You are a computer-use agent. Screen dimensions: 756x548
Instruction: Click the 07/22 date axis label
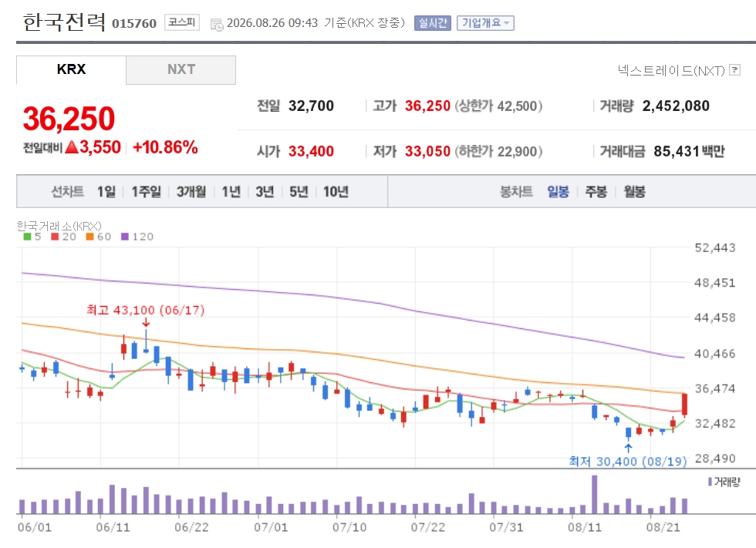pyautogui.click(x=428, y=527)
